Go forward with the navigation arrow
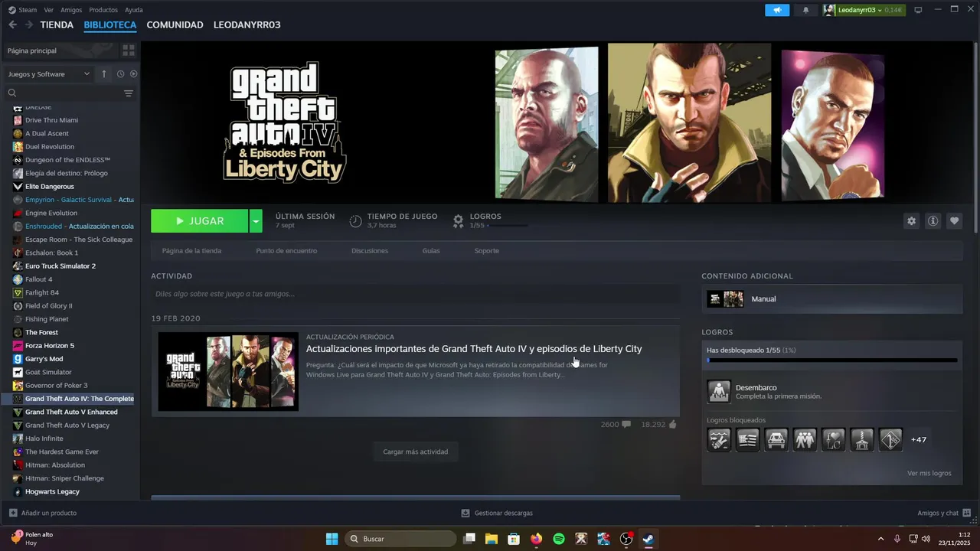 point(29,24)
